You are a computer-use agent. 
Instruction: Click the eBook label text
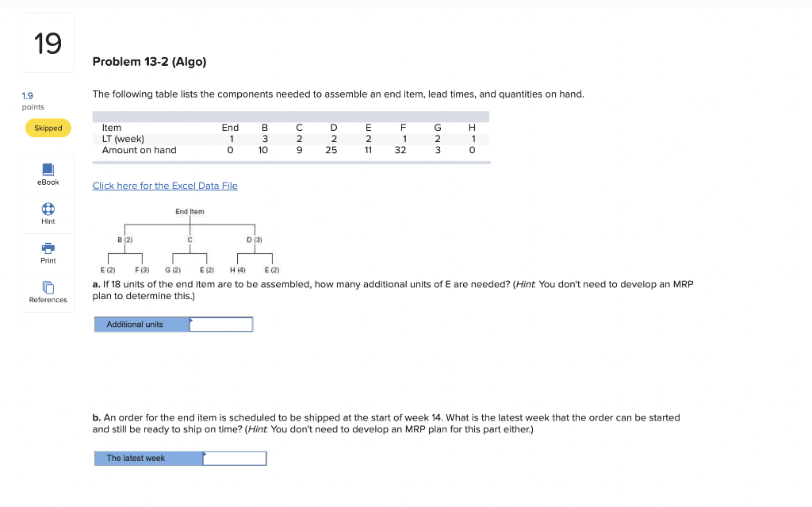click(48, 182)
